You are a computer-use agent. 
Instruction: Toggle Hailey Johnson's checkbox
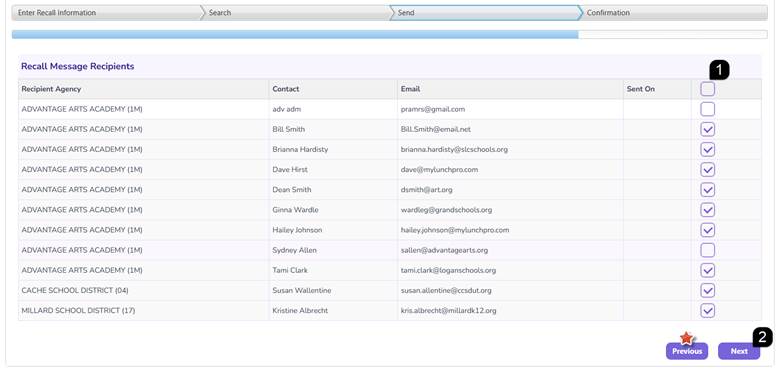707,230
